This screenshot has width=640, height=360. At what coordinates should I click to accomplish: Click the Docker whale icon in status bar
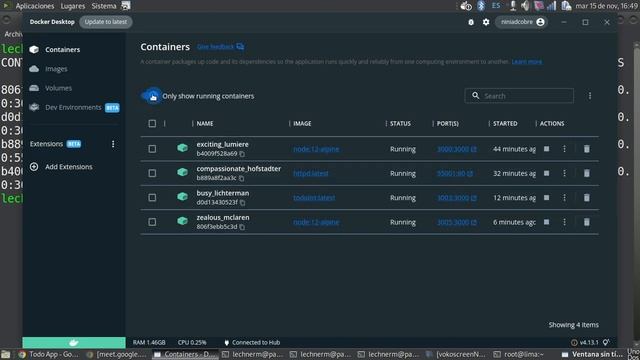[74, 342]
